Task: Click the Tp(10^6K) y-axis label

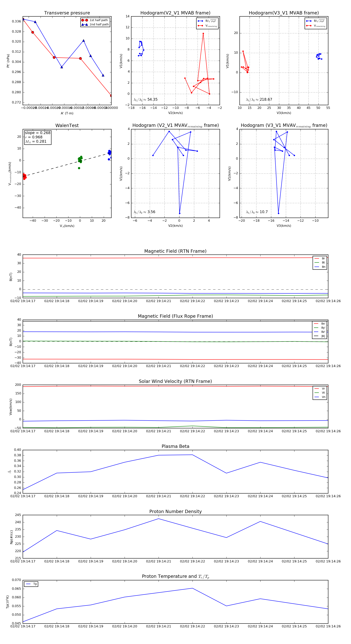Action: (8, 602)
